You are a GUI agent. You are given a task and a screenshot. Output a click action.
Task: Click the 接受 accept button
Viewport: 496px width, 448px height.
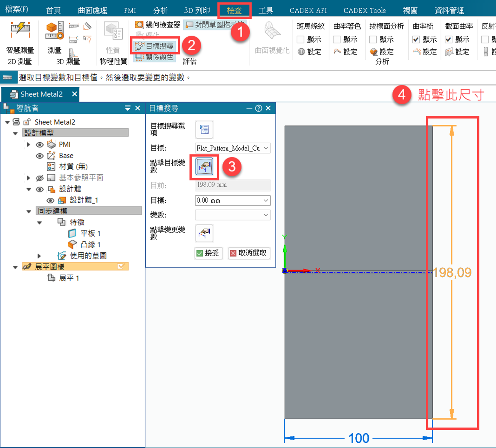(208, 253)
